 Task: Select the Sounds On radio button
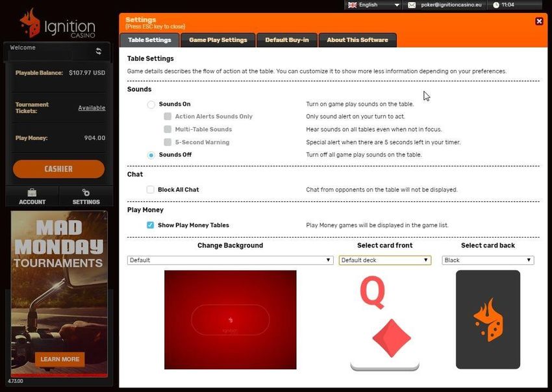point(151,104)
